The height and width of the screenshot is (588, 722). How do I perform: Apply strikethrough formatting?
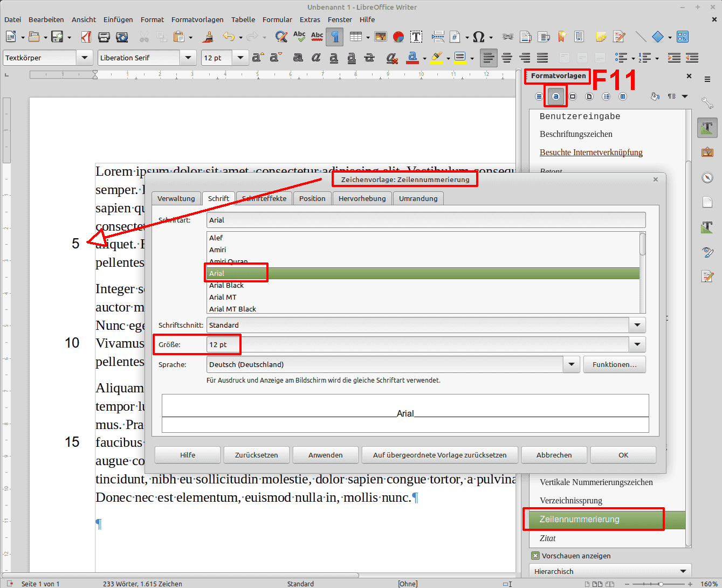[369, 58]
